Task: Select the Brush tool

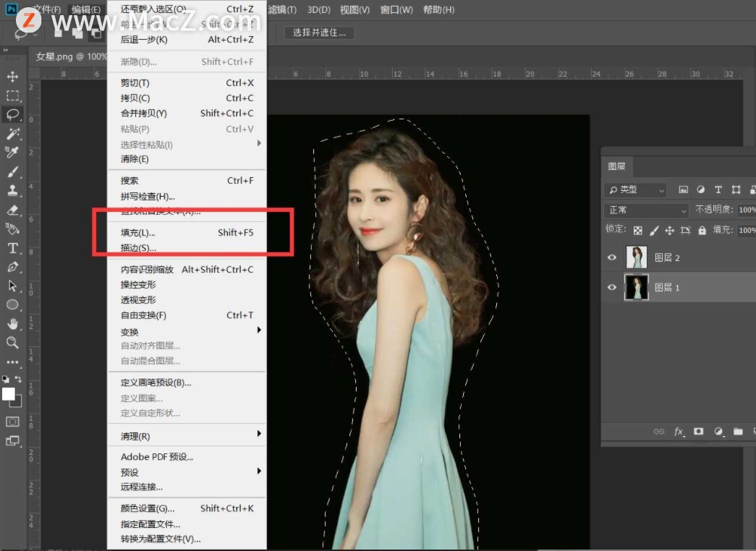Action: click(x=12, y=171)
